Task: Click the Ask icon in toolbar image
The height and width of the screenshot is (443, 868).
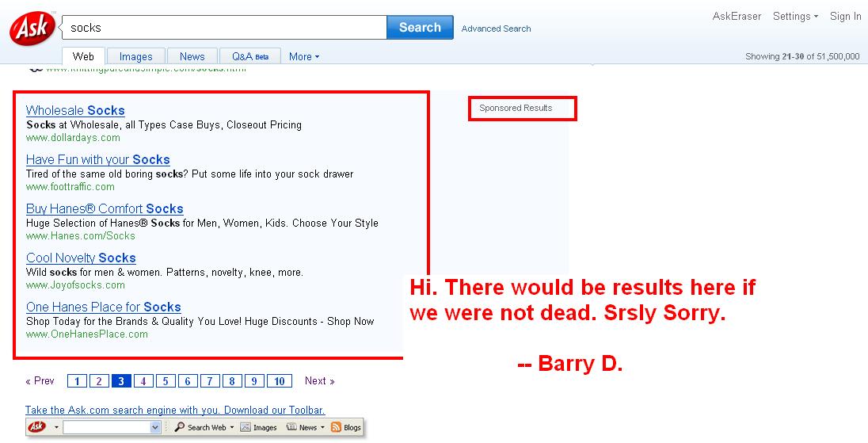Action: (37, 427)
